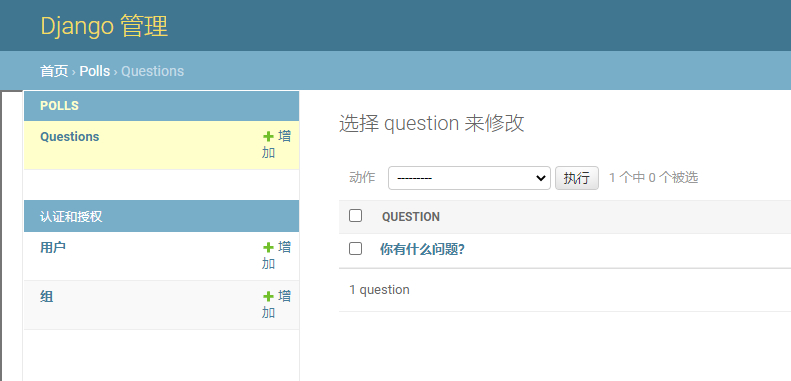
Task: Click the 执行 button
Action: pyautogui.click(x=577, y=178)
